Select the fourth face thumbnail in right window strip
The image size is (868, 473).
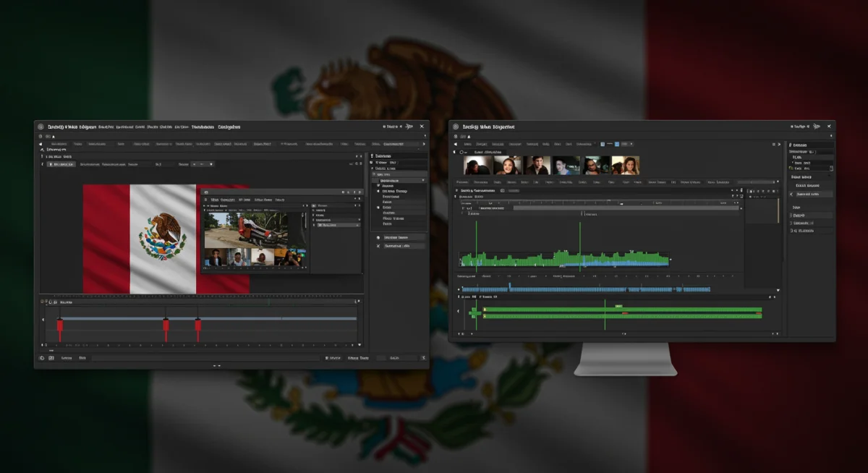click(x=566, y=166)
